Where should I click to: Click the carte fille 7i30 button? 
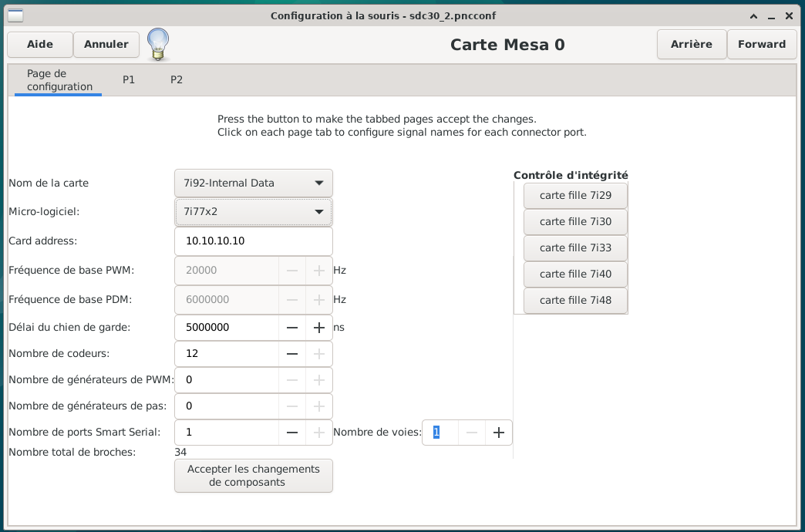(x=575, y=222)
